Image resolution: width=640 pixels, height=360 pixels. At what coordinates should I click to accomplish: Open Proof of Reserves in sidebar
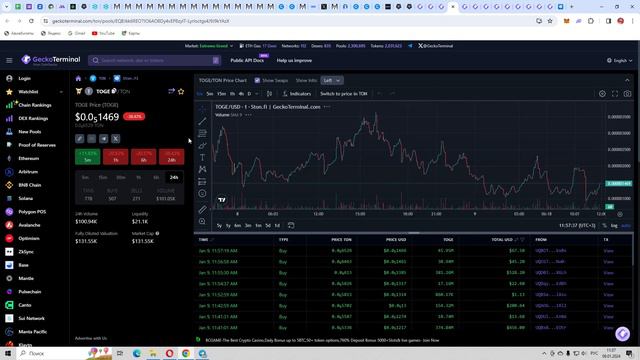point(37,145)
